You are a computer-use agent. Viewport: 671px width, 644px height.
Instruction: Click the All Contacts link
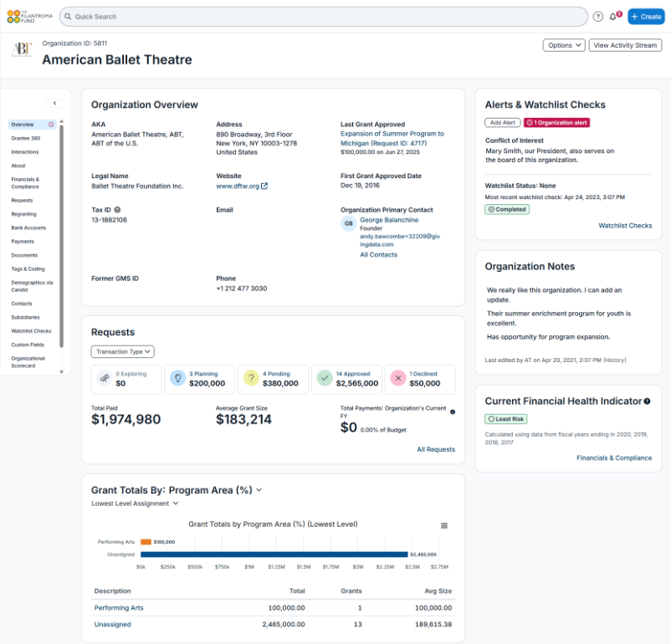coord(378,254)
